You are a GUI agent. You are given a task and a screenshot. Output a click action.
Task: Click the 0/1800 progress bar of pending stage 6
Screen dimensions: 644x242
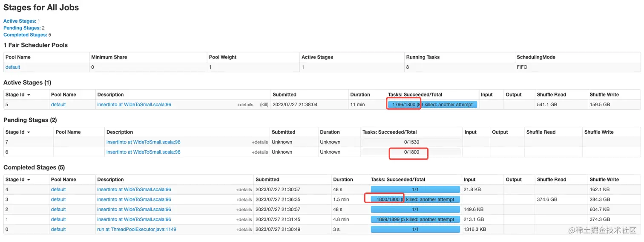tap(411, 152)
